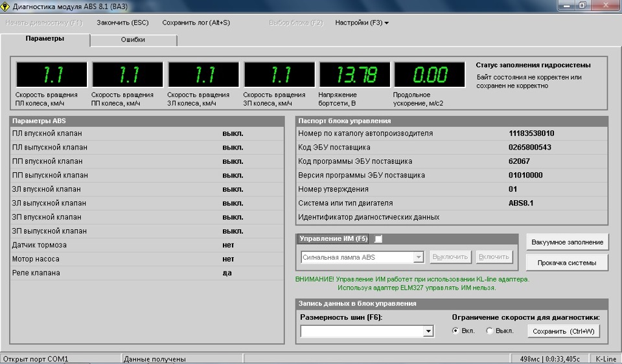Expand the Размерность шин combo box
The height and width of the screenshot is (364, 622).
428,332
